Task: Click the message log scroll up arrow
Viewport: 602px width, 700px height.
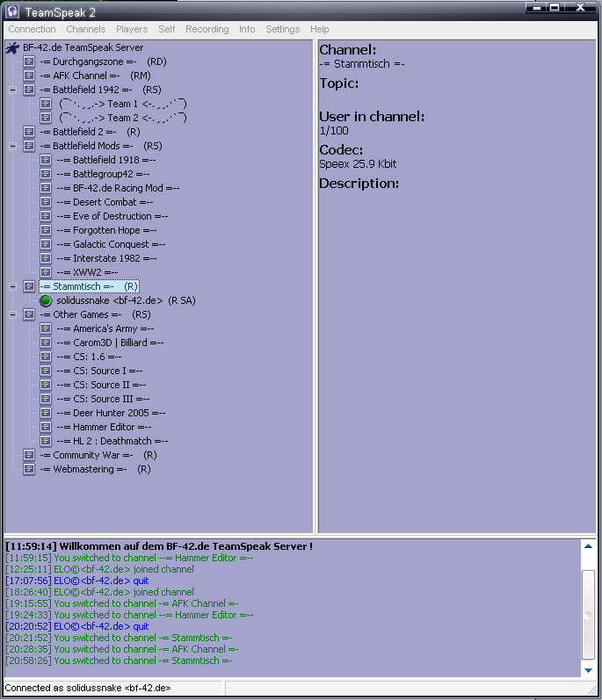Action: click(589, 546)
